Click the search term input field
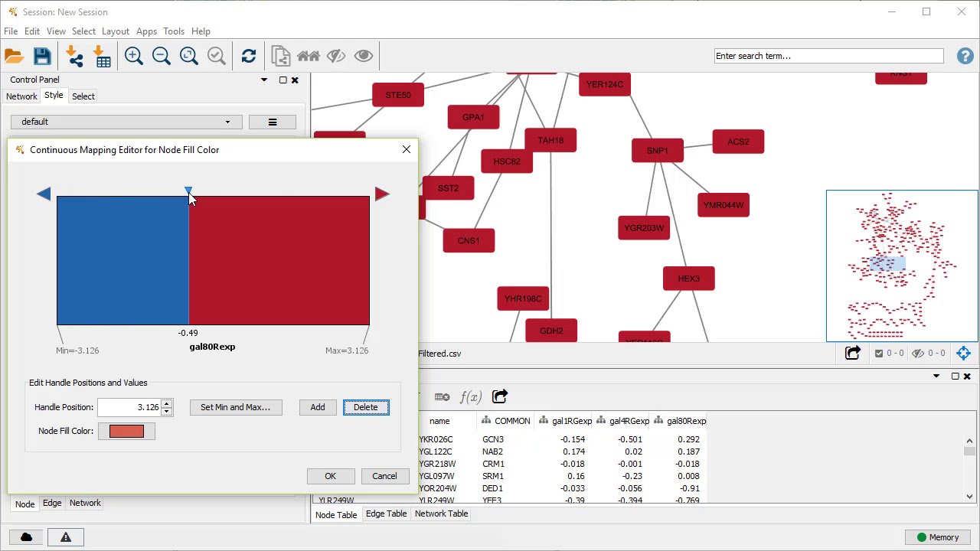 click(829, 56)
